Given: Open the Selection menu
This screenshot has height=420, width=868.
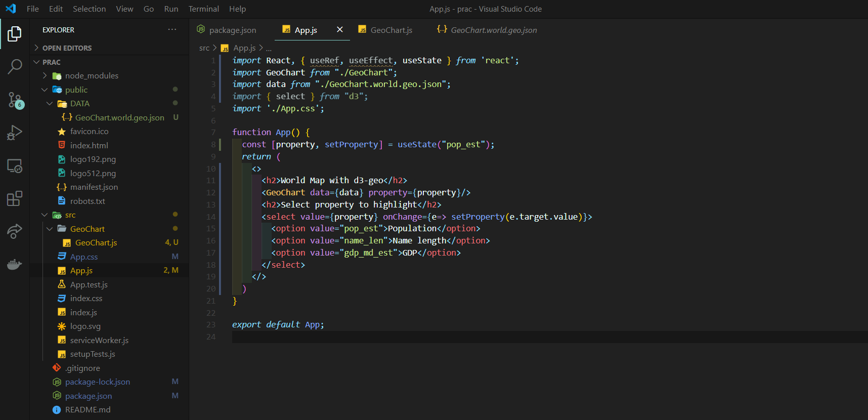Looking at the screenshot, I should [x=90, y=9].
